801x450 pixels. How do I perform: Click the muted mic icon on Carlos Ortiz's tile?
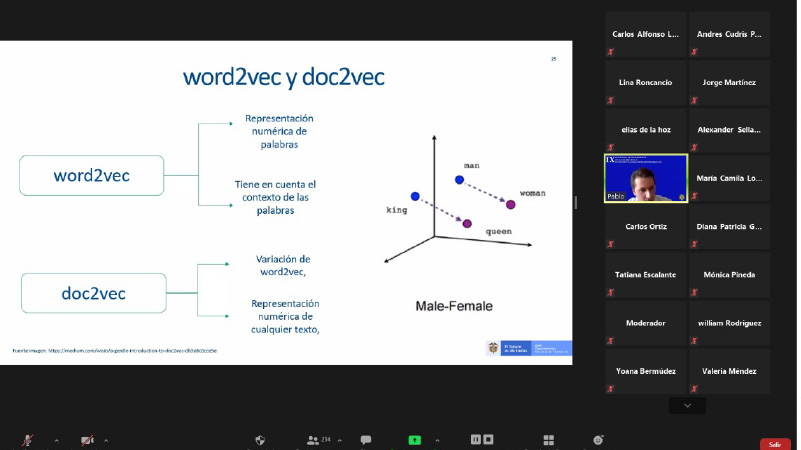click(x=610, y=244)
